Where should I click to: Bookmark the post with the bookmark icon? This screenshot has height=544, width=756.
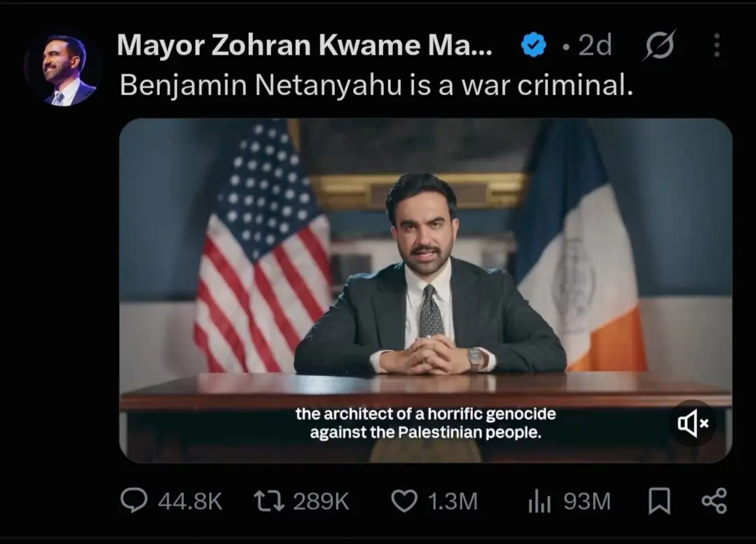659,501
